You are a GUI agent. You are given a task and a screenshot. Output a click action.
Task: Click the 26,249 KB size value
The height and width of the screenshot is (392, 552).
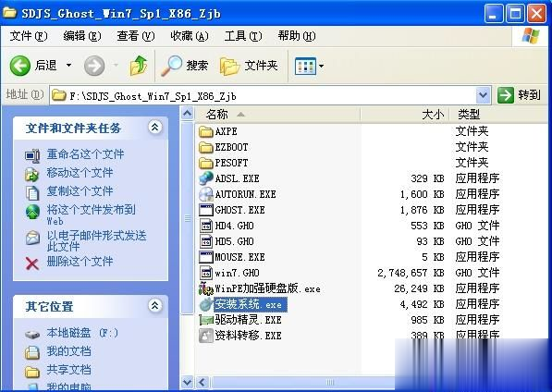(419, 288)
